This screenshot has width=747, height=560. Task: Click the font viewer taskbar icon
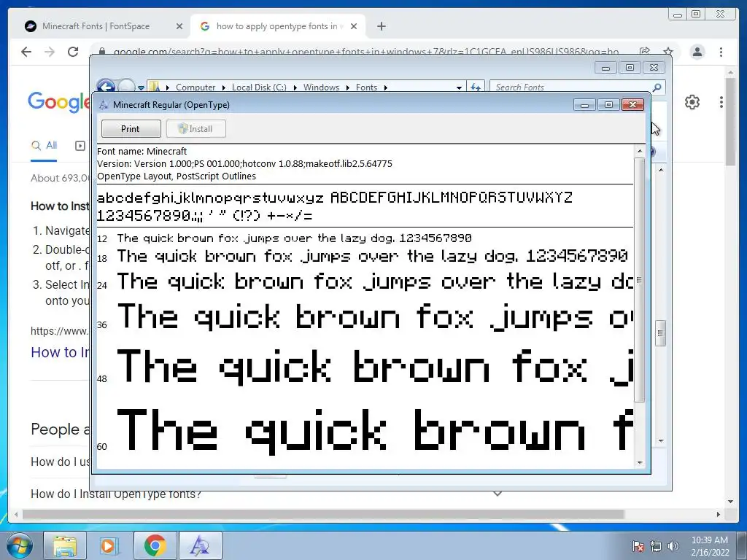pos(200,545)
